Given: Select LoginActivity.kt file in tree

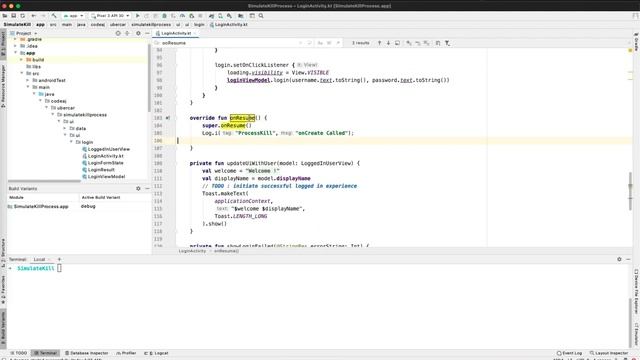Looking at the screenshot, I should coord(103,156).
